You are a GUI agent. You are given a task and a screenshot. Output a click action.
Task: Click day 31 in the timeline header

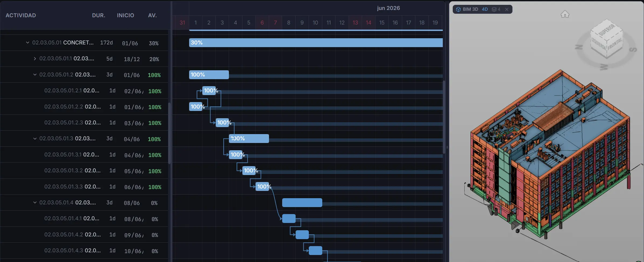tap(182, 23)
